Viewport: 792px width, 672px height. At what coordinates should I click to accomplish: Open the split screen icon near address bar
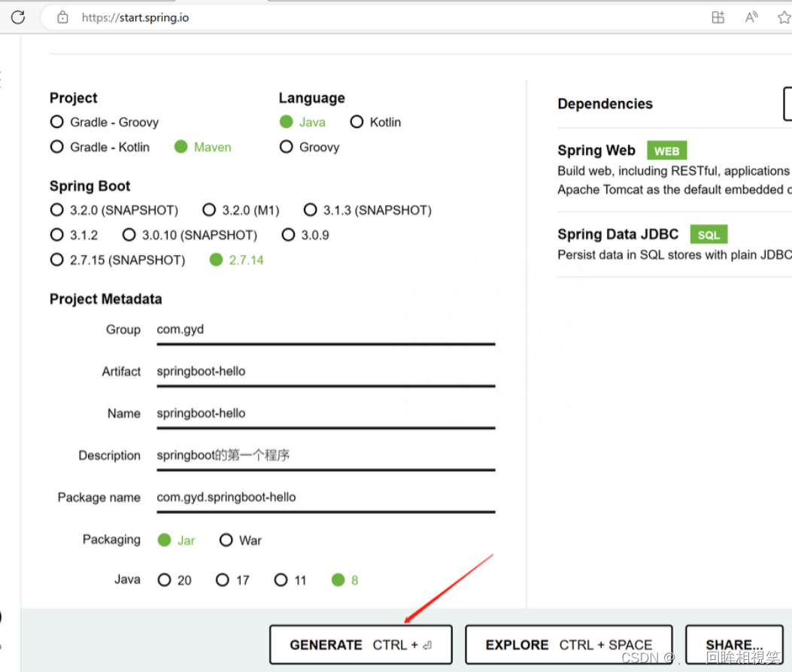718,17
